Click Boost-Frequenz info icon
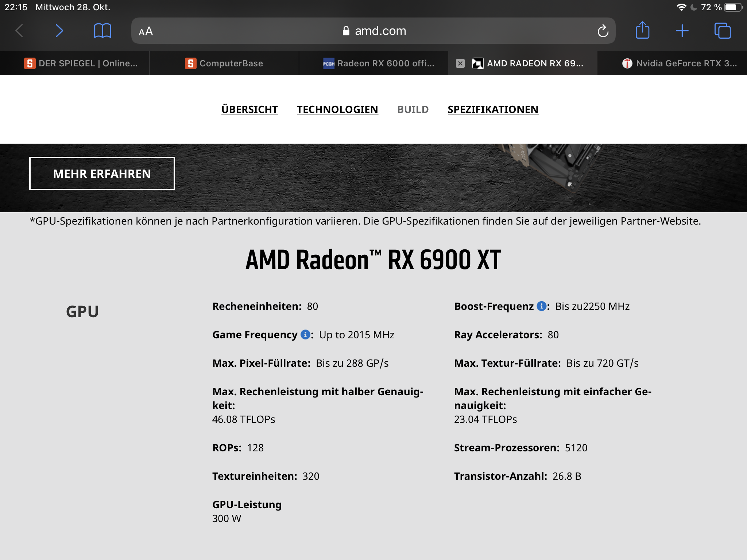Screen dimensions: 747x560 pos(542,306)
